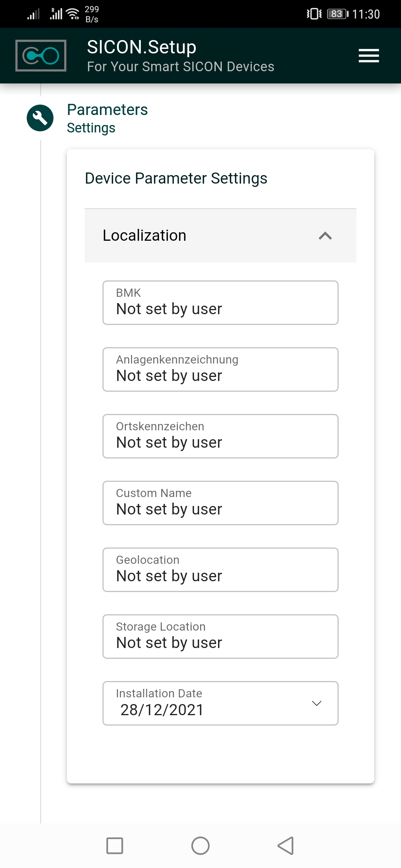Focus the BMK input field

click(x=220, y=303)
